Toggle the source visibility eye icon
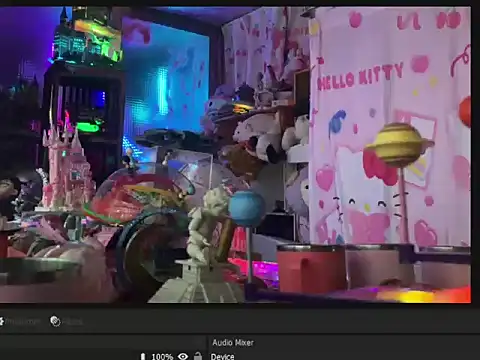 pos(183,356)
